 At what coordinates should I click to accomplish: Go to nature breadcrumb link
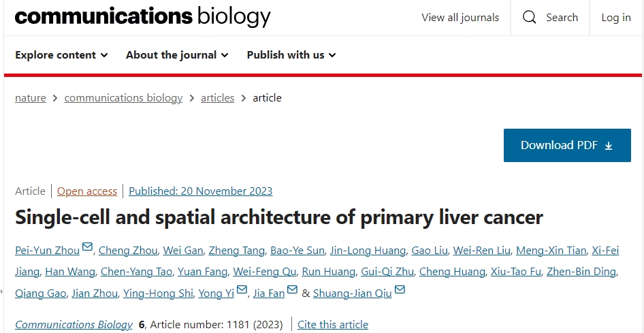[31, 98]
